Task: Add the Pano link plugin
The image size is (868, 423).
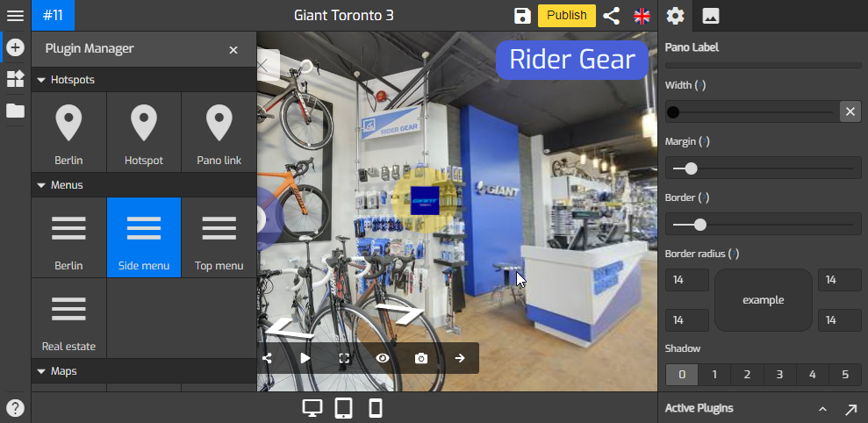Action: [219, 133]
